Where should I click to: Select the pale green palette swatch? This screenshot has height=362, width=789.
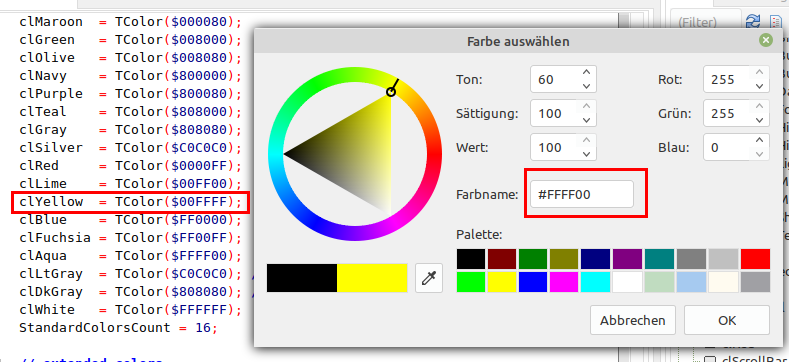pyautogui.click(x=659, y=282)
